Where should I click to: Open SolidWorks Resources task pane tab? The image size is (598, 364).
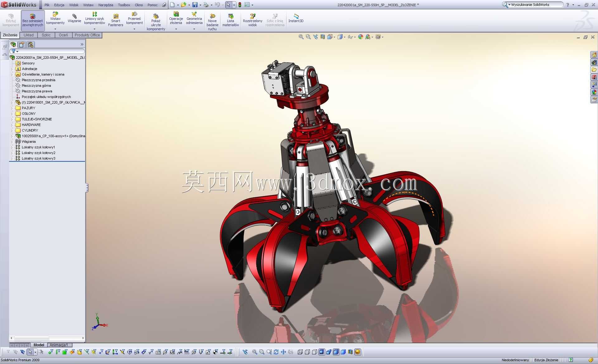(594, 55)
